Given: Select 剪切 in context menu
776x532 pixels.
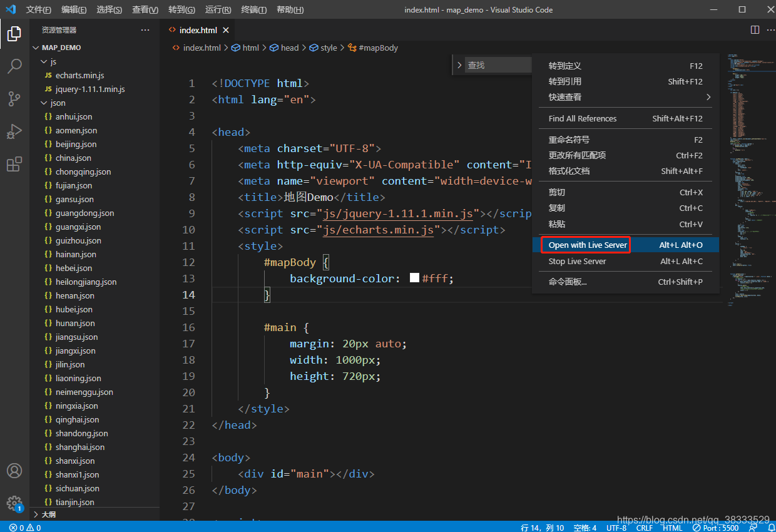Looking at the screenshot, I should [626, 192].
